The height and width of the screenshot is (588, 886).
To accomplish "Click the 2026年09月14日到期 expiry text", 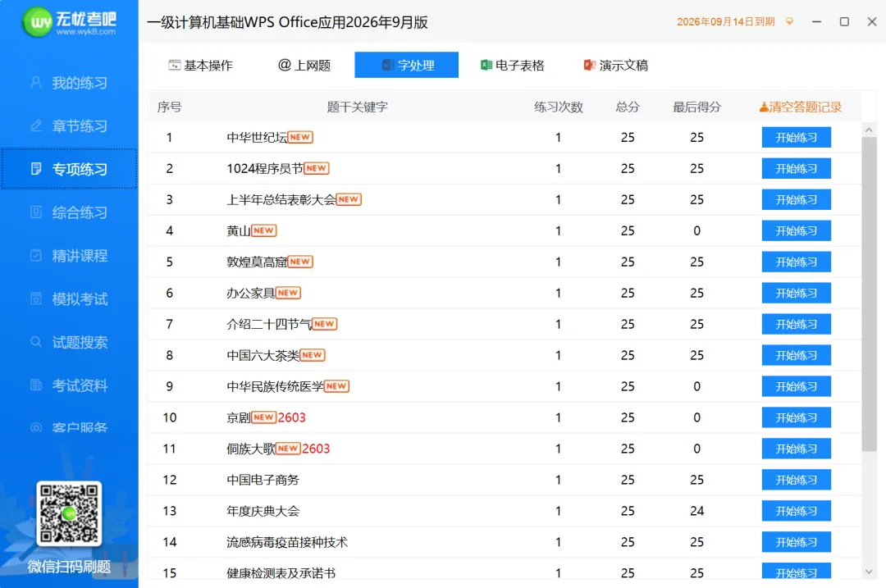I will tap(725, 21).
